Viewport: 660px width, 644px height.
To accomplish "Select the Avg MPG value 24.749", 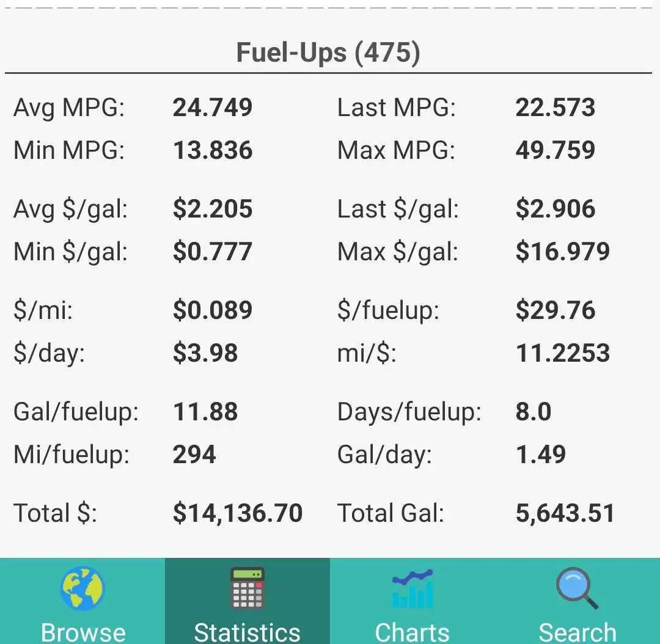I will pos(213,108).
